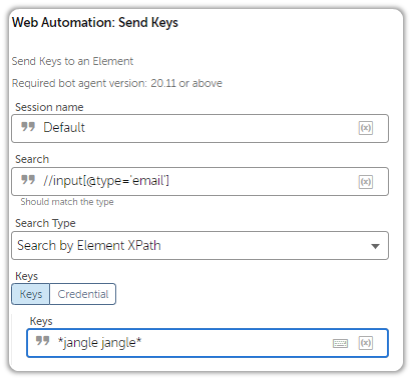Click the quote icon beside the XPath expression

coord(28,180)
